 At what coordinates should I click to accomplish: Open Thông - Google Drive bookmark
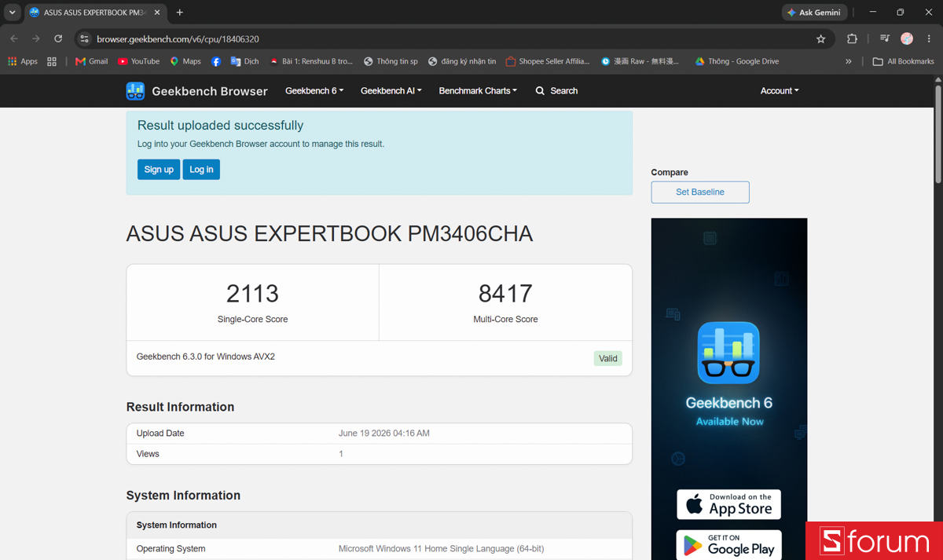click(x=736, y=61)
